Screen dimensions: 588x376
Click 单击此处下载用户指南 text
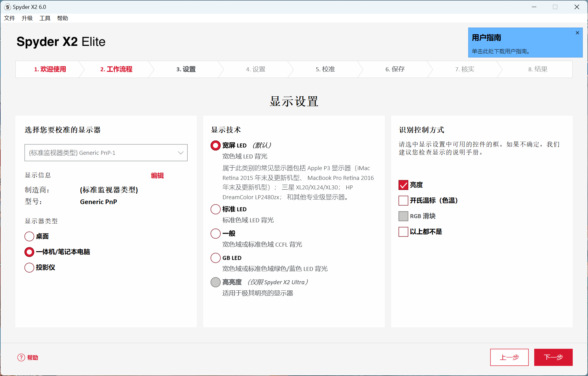coord(501,51)
